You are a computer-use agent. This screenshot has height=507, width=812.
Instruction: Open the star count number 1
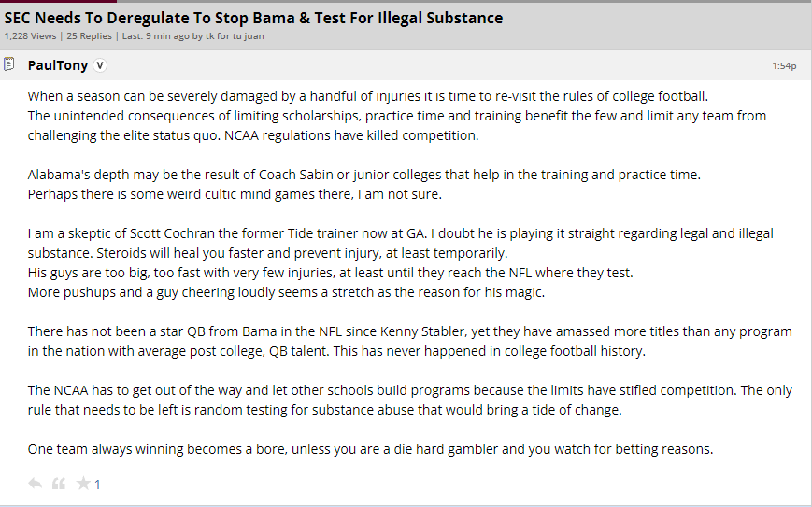click(x=97, y=485)
